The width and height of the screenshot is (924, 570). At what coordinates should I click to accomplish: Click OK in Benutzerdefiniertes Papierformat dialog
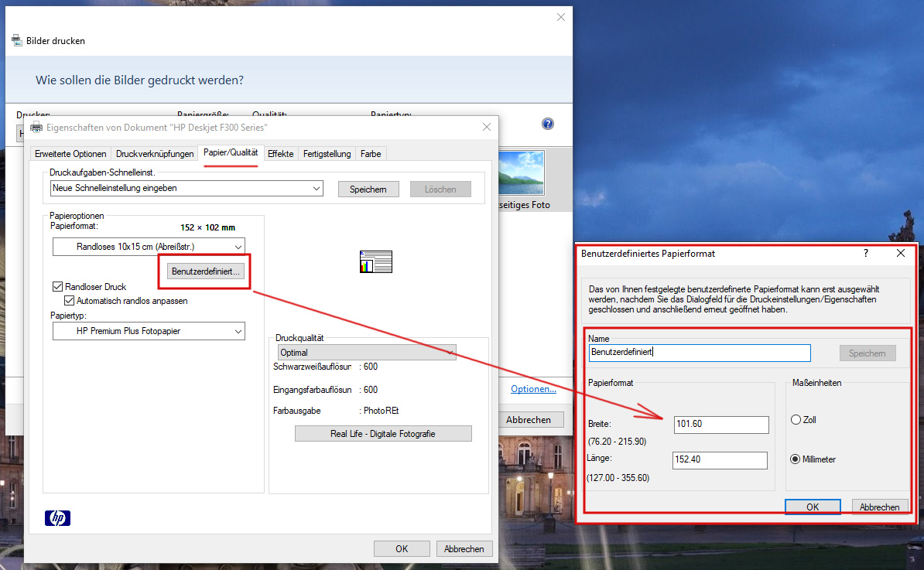pos(813,507)
